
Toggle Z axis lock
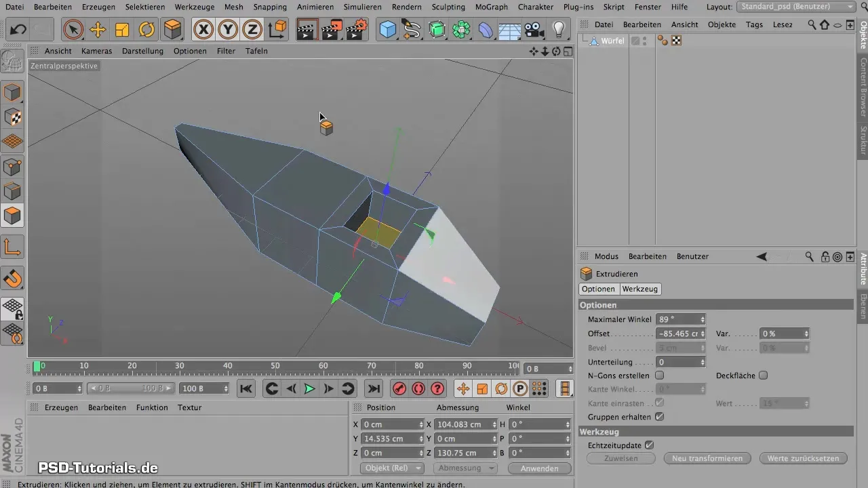[x=252, y=30]
